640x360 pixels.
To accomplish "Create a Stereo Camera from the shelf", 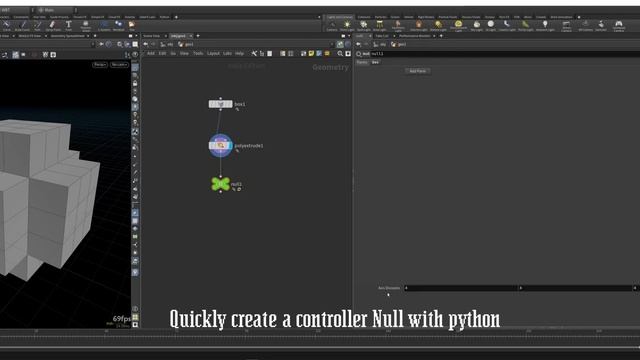I will (567, 27).
